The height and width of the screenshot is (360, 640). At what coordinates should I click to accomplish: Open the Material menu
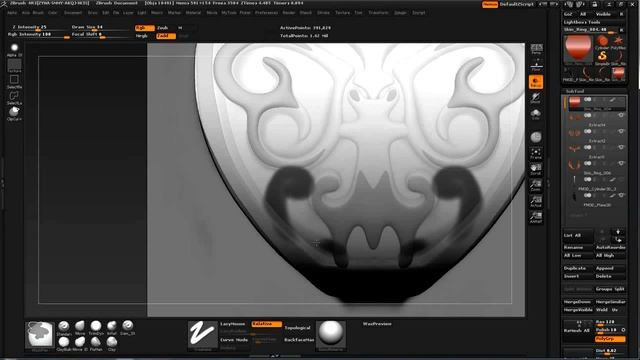[x=193, y=13]
